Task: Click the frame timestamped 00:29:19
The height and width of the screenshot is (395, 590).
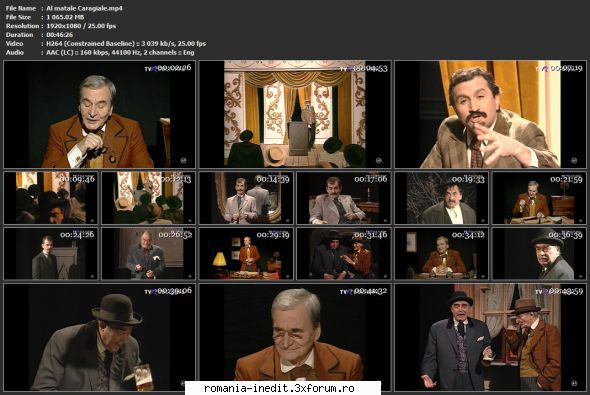Action: point(246,254)
